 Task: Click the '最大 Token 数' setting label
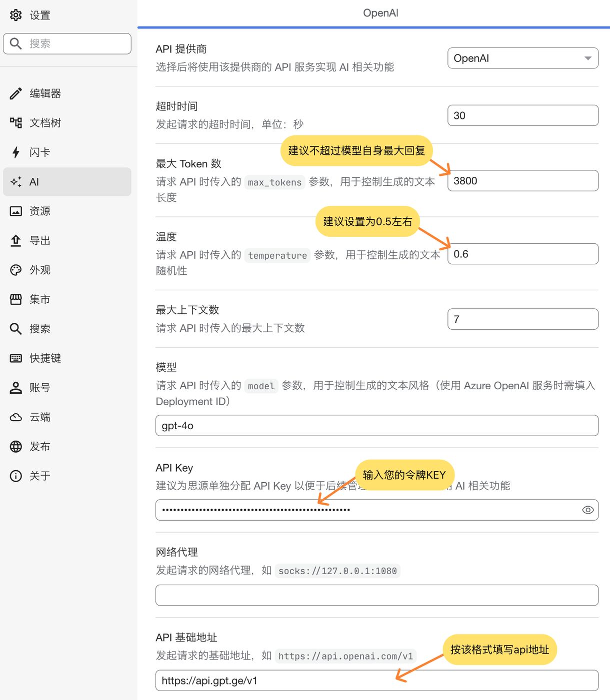pos(188,164)
